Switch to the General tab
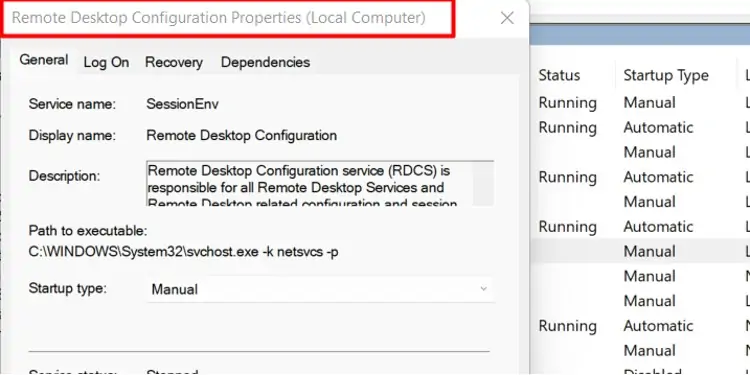750x375 pixels. point(44,60)
